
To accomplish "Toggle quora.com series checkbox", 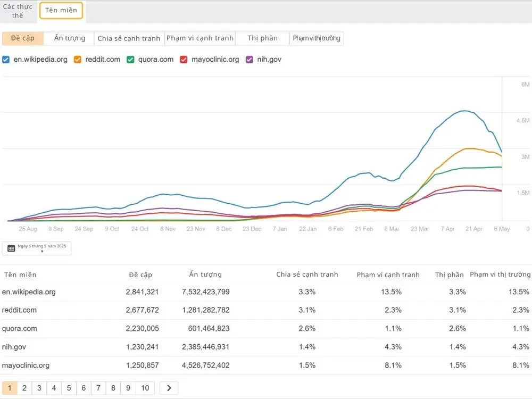I will [x=130, y=60].
